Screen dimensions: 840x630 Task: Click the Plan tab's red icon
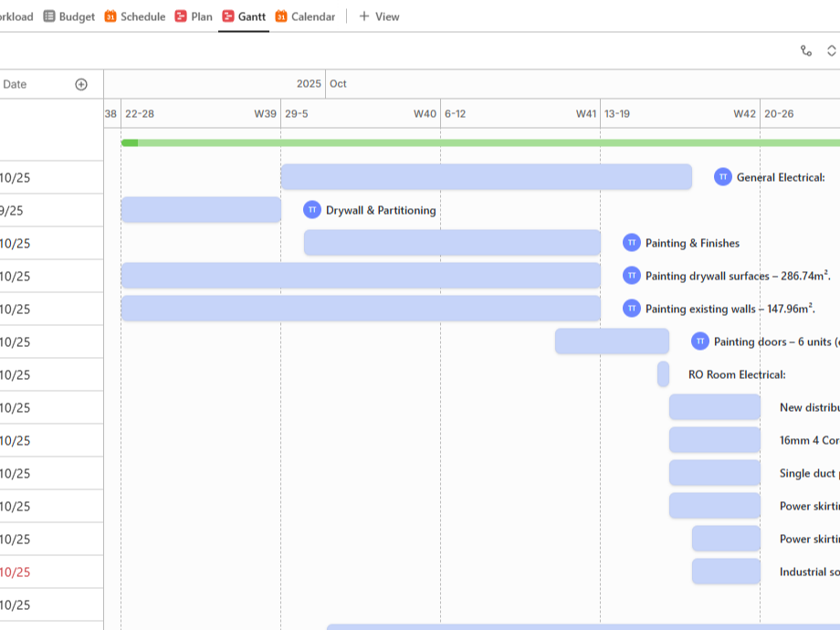[x=182, y=16]
